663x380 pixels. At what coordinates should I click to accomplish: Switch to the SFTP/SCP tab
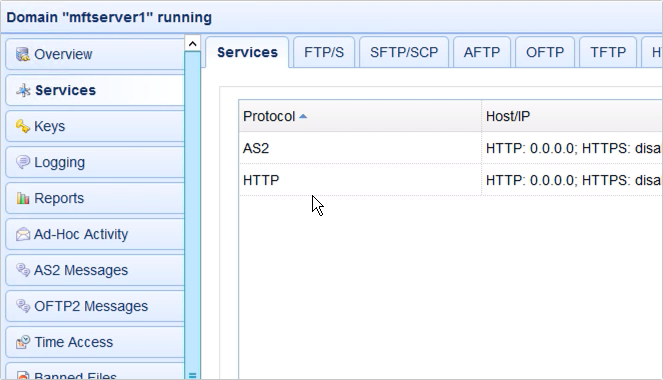pyautogui.click(x=404, y=52)
